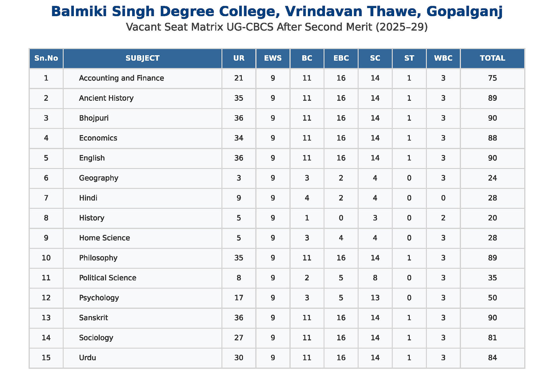The image size is (554, 392).
Task: Click the Political Science subject cell
Action: 142,278
